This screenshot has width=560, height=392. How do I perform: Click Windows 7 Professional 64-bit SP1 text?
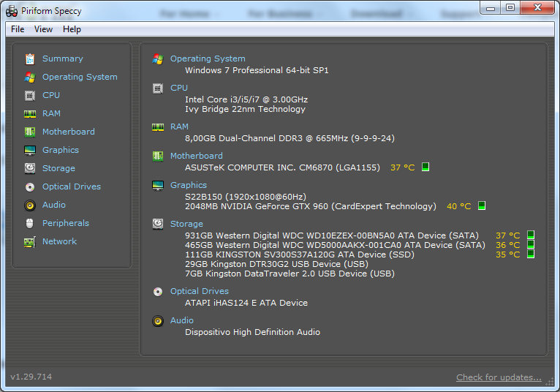click(257, 70)
